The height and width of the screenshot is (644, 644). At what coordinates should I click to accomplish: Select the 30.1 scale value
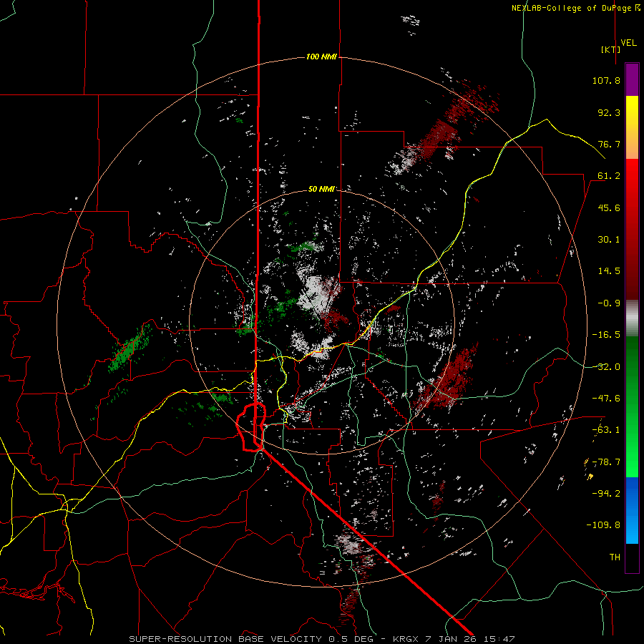609,240
